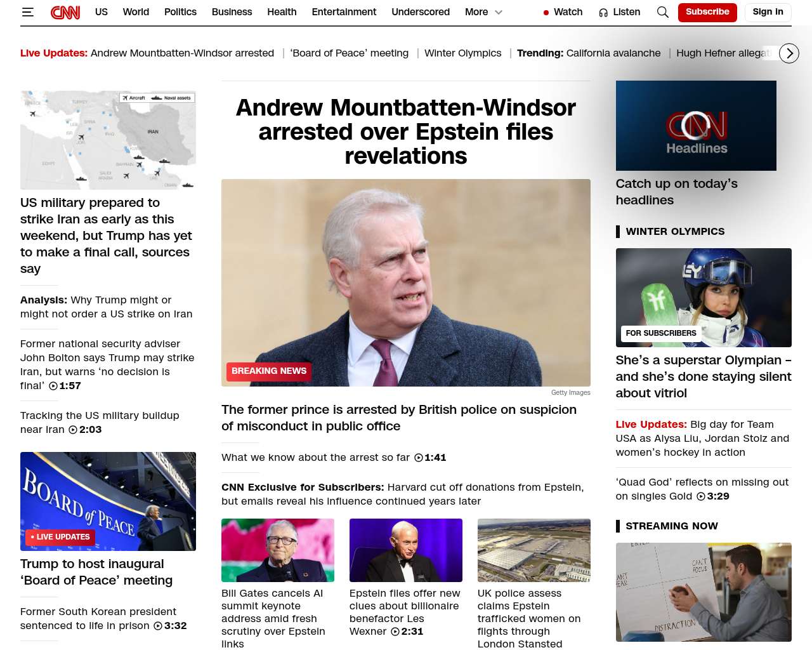This screenshot has height=650, width=812.
Task: Play the 'What we know about the arrest' video
Action: click(419, 458)
